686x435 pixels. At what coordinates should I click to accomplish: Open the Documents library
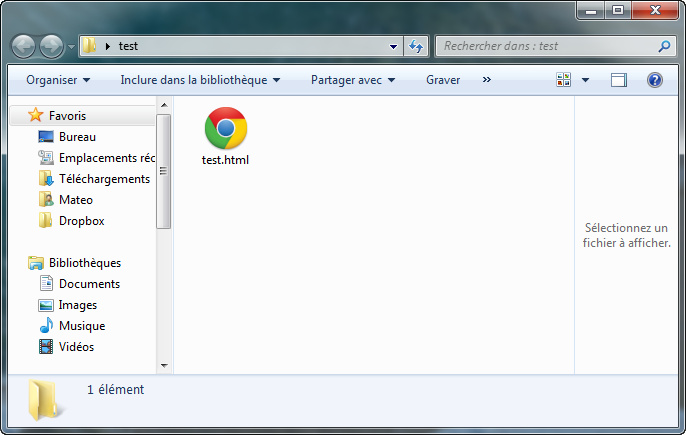pos(89,284)
